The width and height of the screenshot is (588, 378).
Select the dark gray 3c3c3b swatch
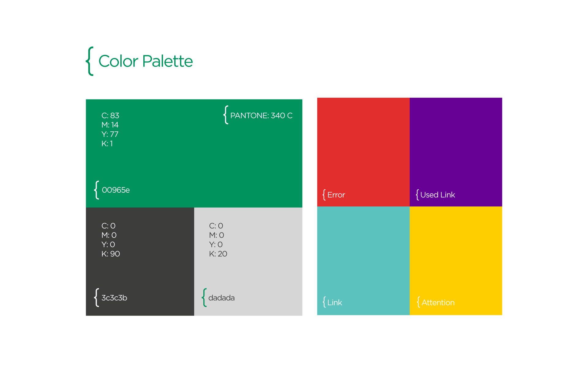(x=140, y=261)
